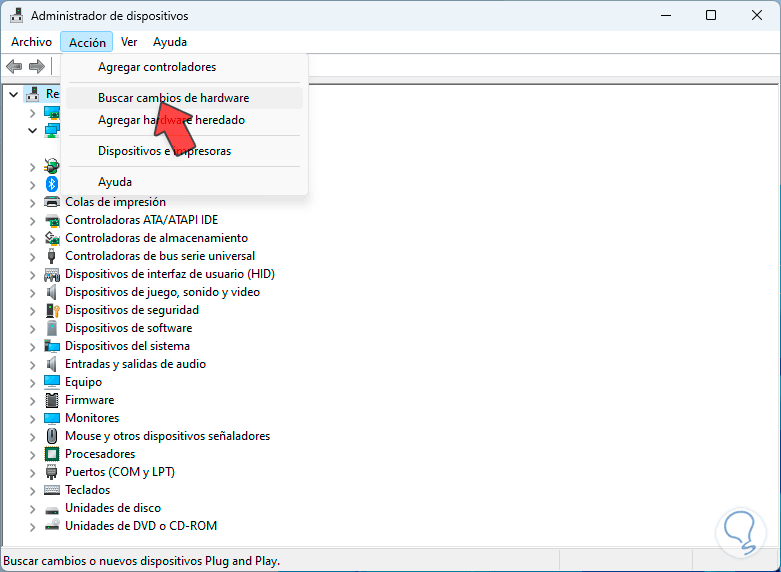The height and width of the screenshot is (572, 781).
Task: Click the Controladoras de bus serie universal icon
Action: coord(52,256)
